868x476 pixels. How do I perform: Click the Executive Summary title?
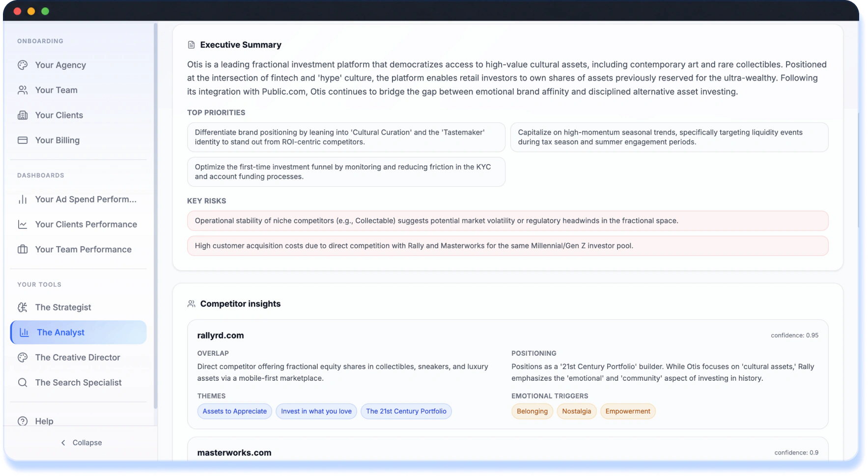pyautogui.click(x=241, y=45)
